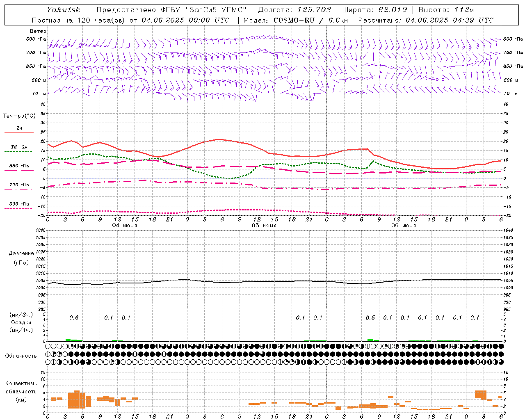
Task: Click the Осадки panel label
Action: [21, 322]
